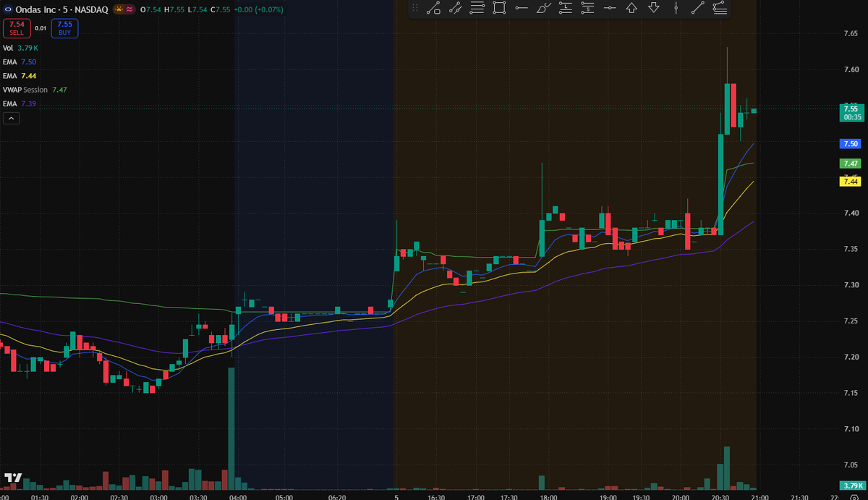868x500 pixels.
Task: Click the Ondas Inc symbol logo
Action: point(7,10)
